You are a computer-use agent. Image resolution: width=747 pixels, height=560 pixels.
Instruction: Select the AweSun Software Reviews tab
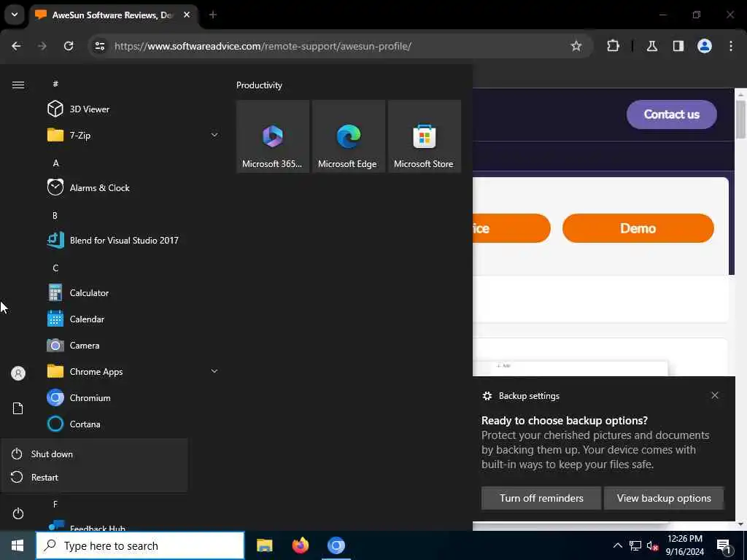click(112, 15)
